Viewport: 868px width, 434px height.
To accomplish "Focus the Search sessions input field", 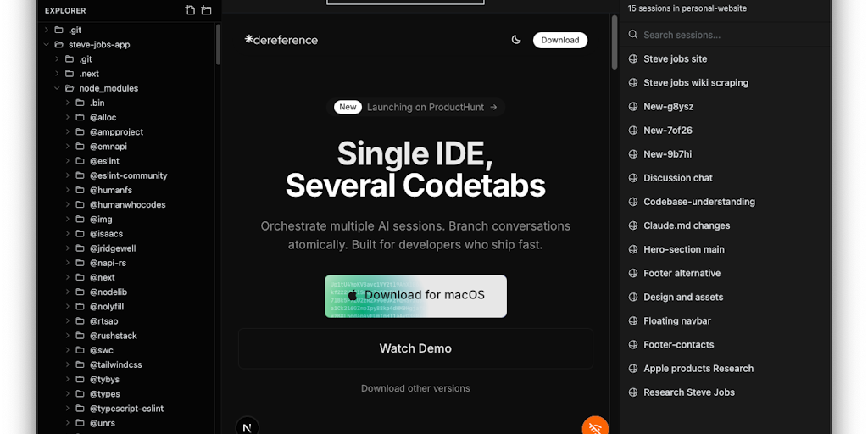I will (x=726, y=35).
